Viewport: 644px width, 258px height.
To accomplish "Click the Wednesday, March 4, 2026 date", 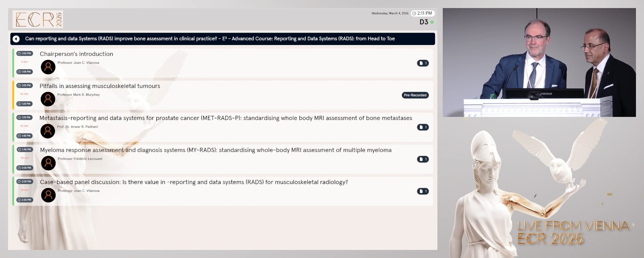I will 390,13.
